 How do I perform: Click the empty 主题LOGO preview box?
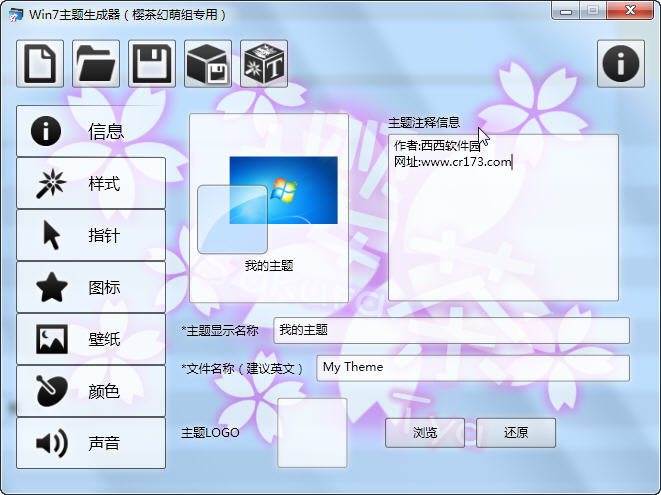pos(312,433)
